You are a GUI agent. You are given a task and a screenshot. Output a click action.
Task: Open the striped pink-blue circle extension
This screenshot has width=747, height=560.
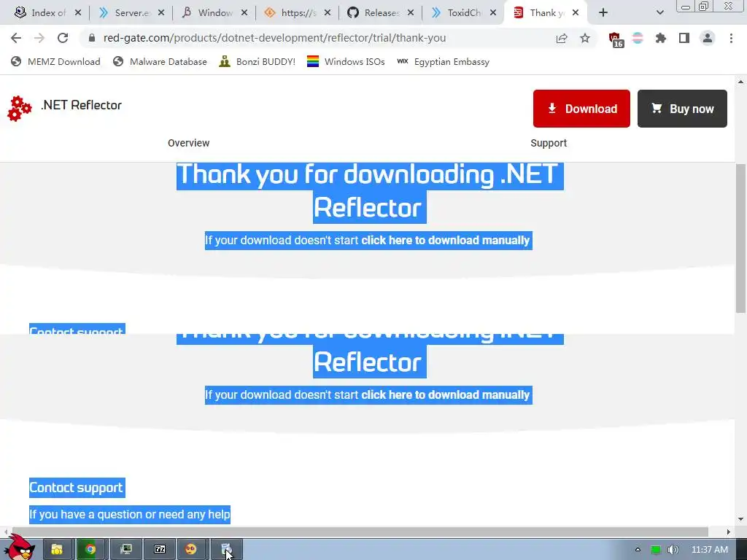tap(638, 38)
